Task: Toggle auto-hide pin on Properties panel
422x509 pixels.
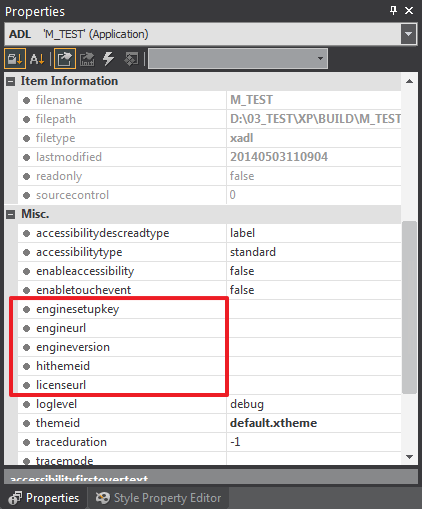Action: (393, 11)
